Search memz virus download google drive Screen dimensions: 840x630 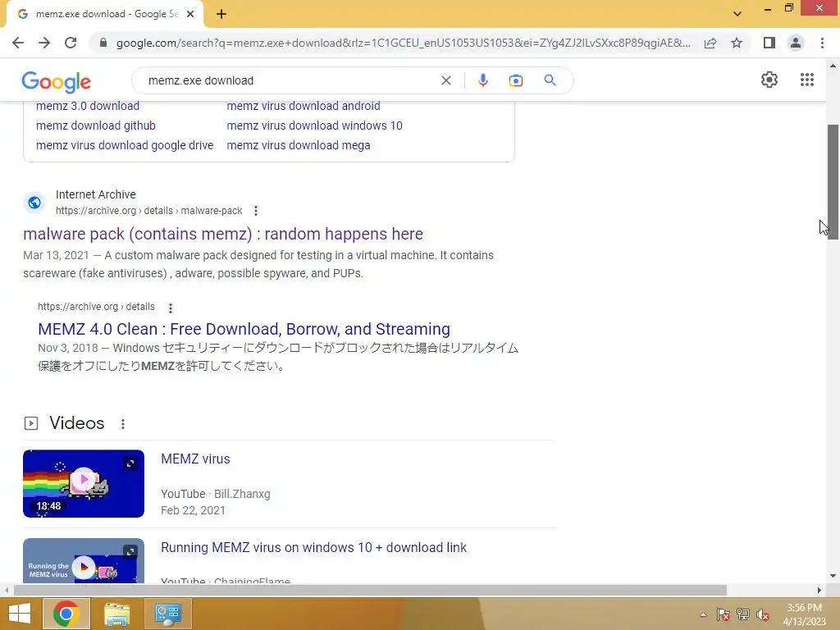pos(125,145)
